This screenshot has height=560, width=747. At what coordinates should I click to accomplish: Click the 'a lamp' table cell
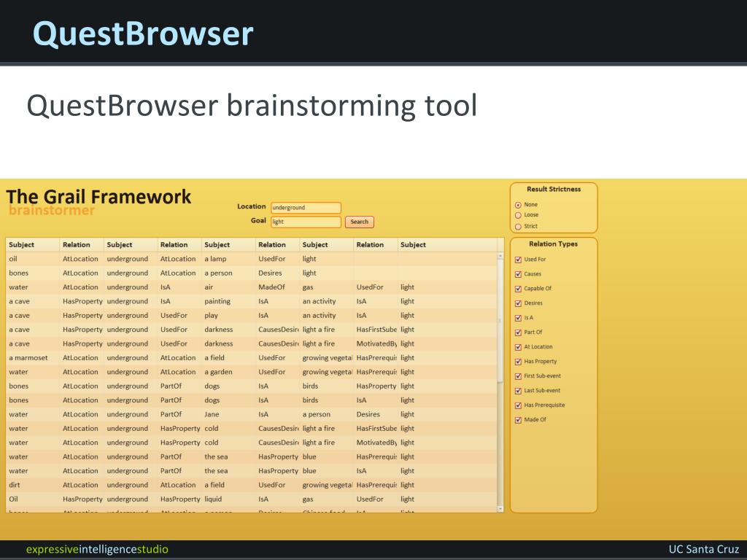tap(215, 259)
